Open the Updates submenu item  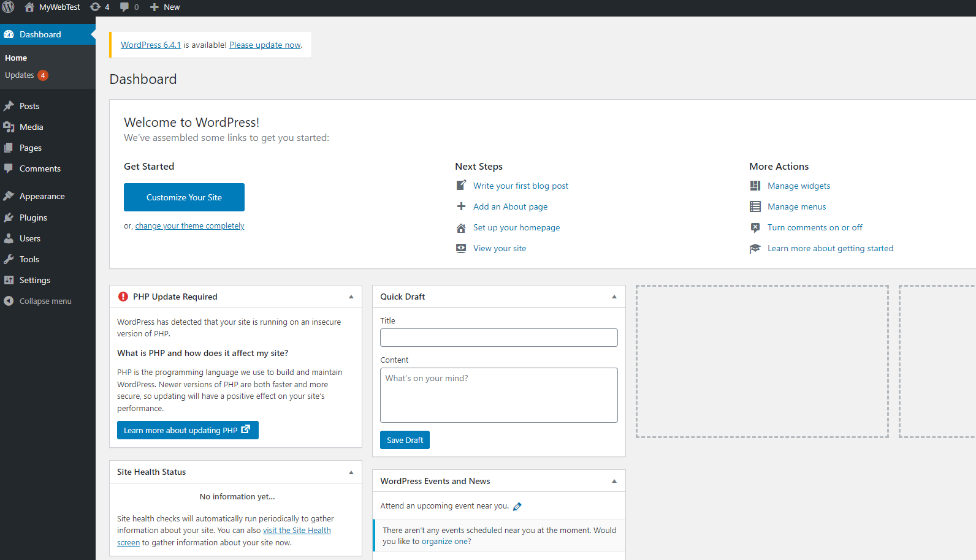pos(20,75)
